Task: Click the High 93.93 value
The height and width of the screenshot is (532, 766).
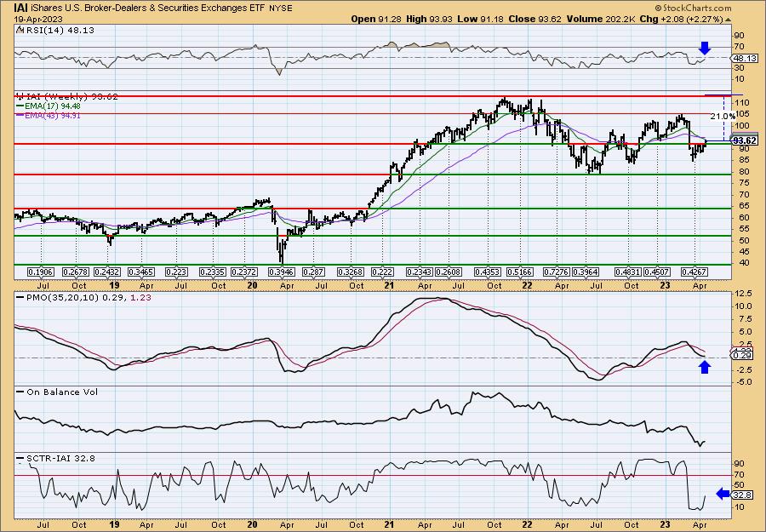Action: click(430, 19)
